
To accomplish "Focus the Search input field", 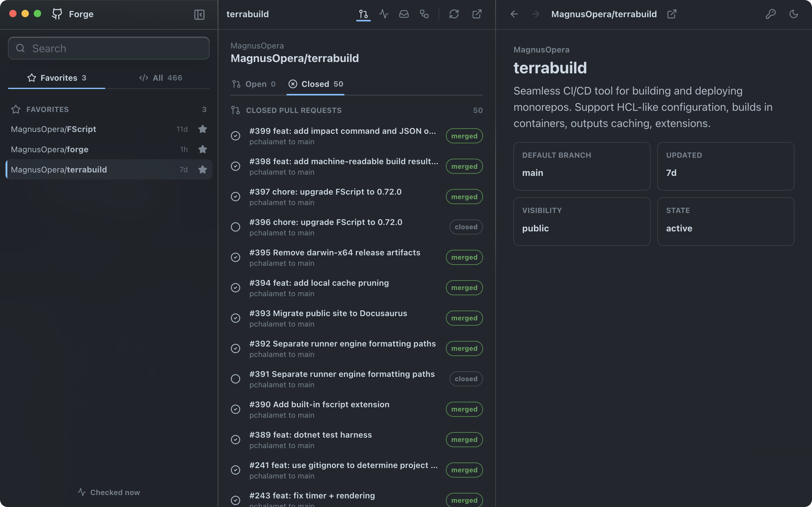I will click(x=109, y=48).
